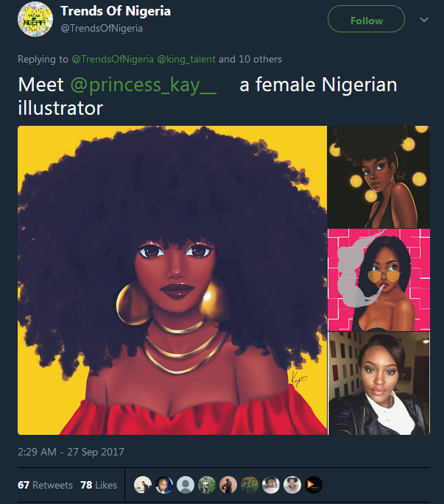Open the tweet options dropdown chevron
This screenshot has width=444, height=504.
[x=423, y=20]
